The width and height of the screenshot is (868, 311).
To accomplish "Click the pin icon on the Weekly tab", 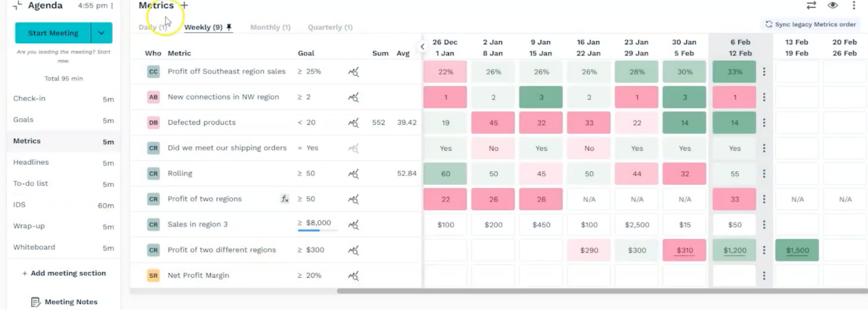I will 229,27.
